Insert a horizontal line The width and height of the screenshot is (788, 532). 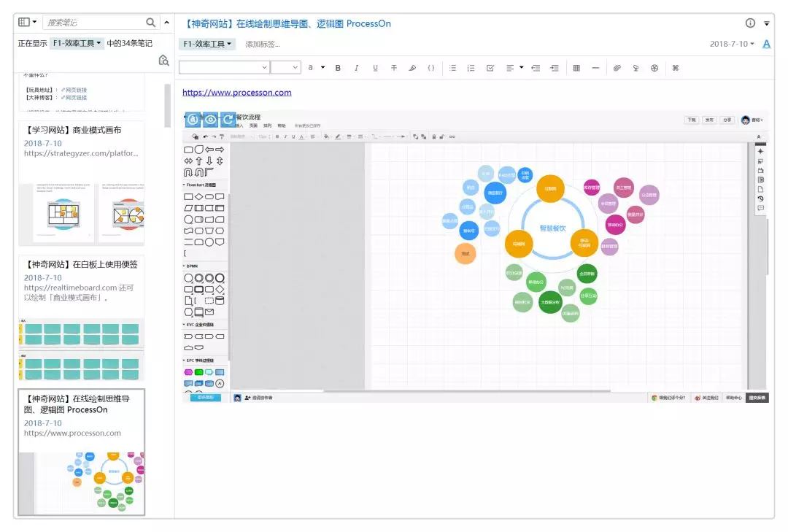tap(595, 68)
